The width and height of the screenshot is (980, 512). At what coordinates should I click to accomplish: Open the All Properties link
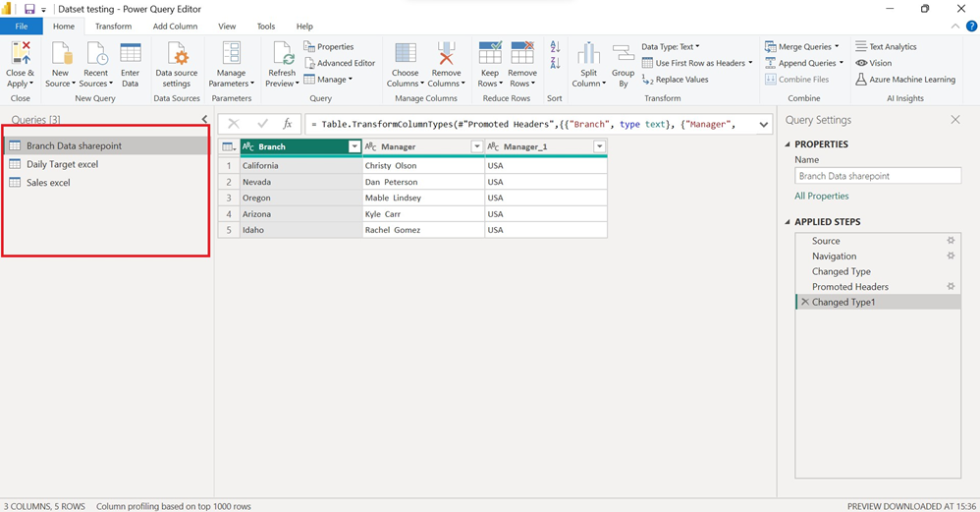(x=821, y=196)
